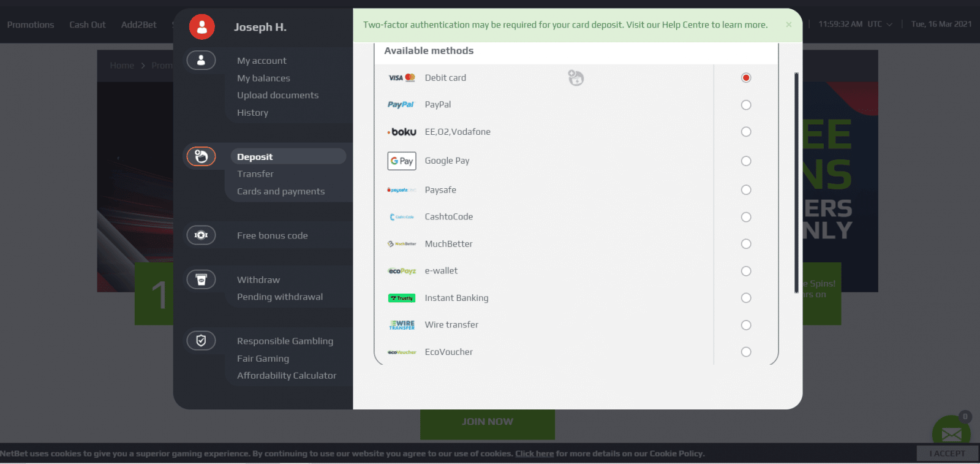Open Free bonus code
Viewport: 980px width, 464px height.
tap(272, 235)
